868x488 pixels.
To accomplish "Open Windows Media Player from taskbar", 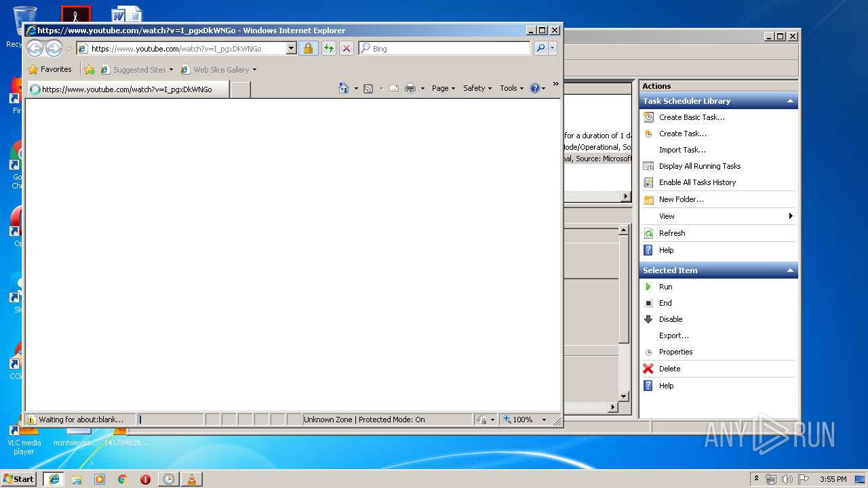I will point(100,479).
